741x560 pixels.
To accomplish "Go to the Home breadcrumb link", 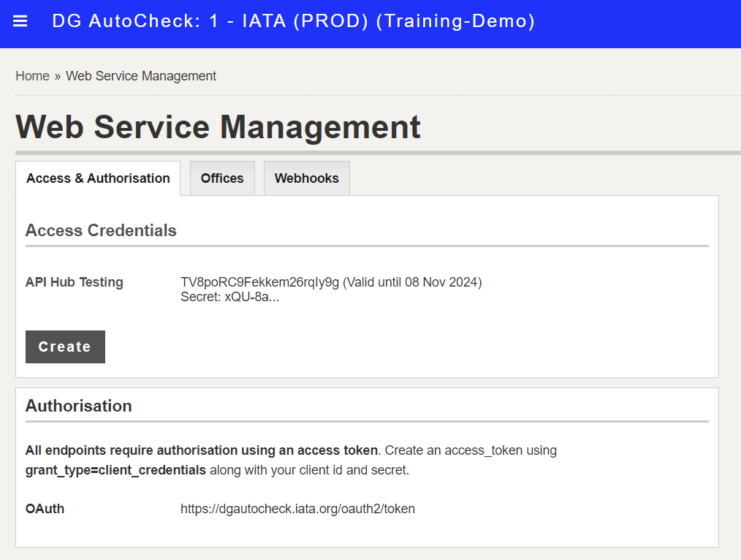I will [33, 76].
